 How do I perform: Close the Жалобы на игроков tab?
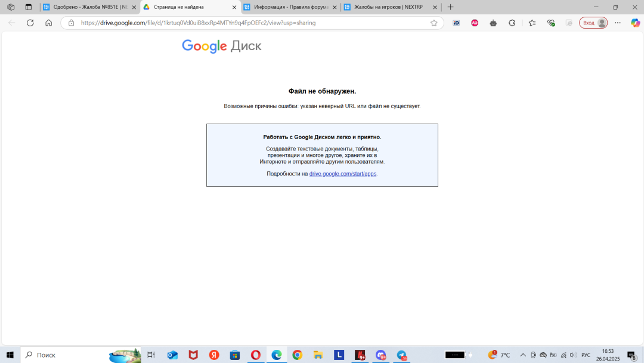coord(435,7)
